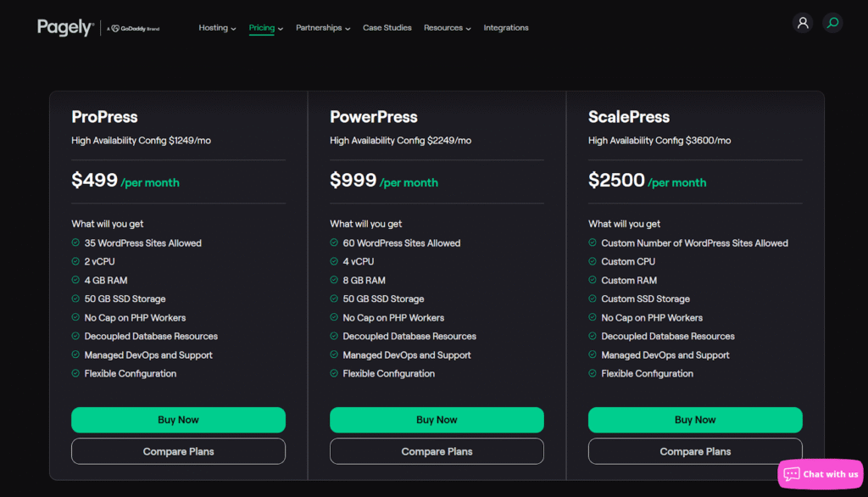Click the GoDaddy brand logo
Viewport: 868px width, 497px height.
pyautogui.click(x=136, y=29)
